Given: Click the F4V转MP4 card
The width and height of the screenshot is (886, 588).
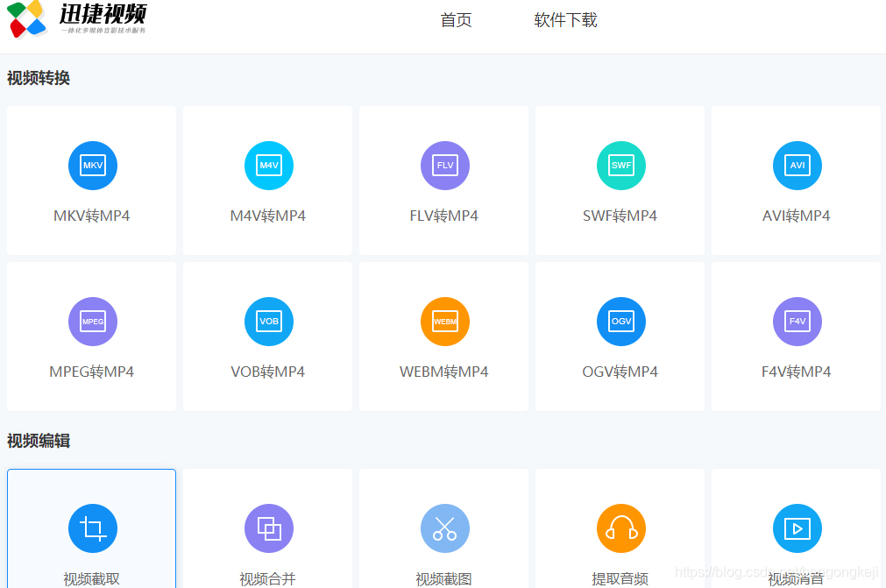Looking at the screenshot, I should click(x=797, y=337).
